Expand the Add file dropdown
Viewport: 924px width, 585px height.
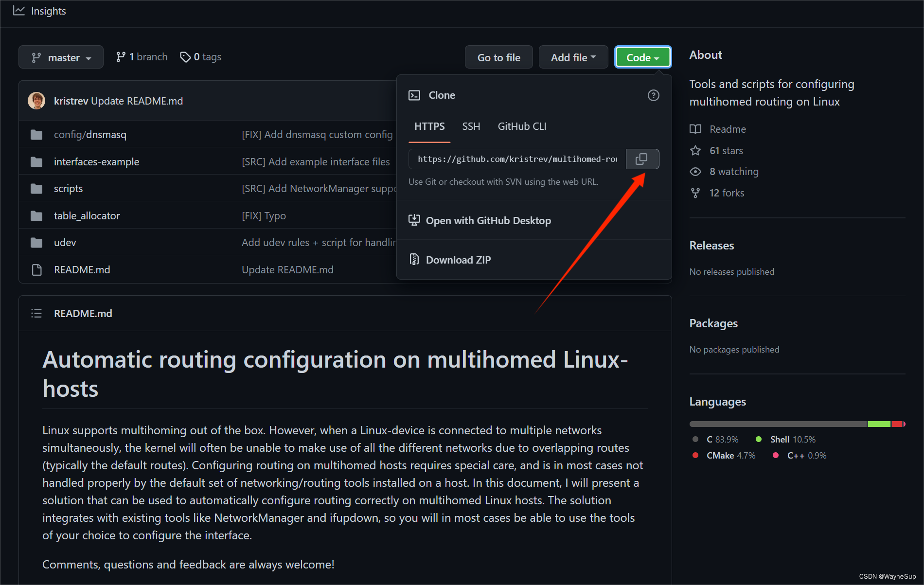(x=573, y=57)
